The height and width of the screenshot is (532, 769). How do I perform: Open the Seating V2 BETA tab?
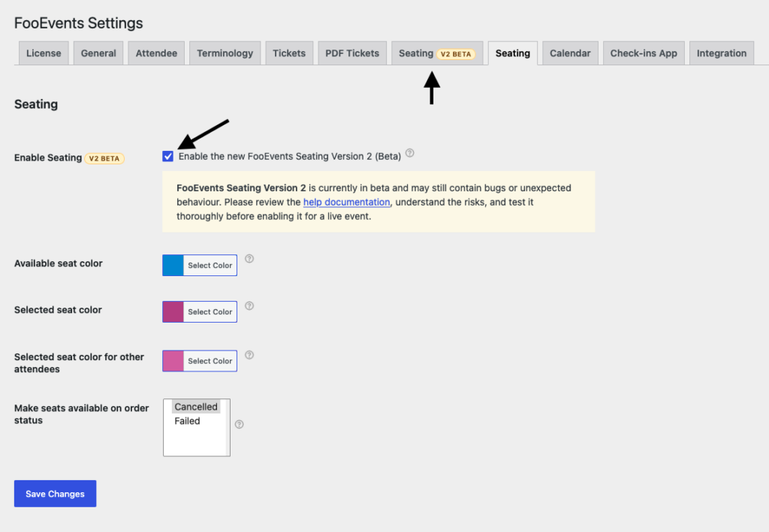[437, 53]
